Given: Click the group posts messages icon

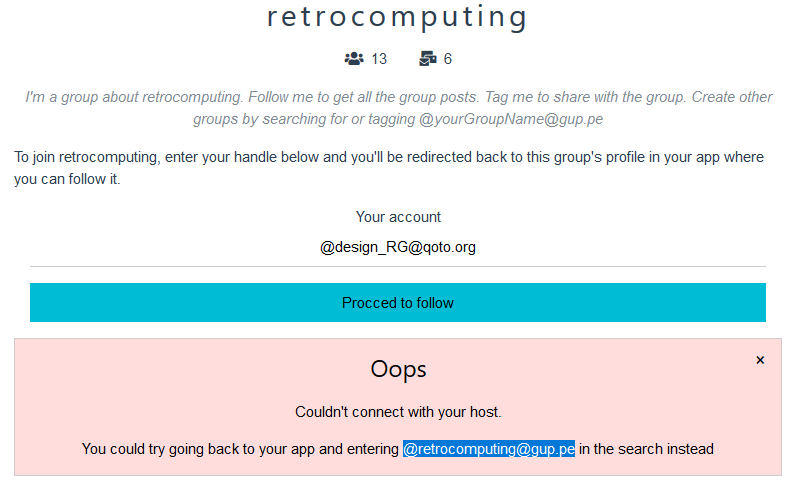Looking at the screenshot, I should 428,59.
